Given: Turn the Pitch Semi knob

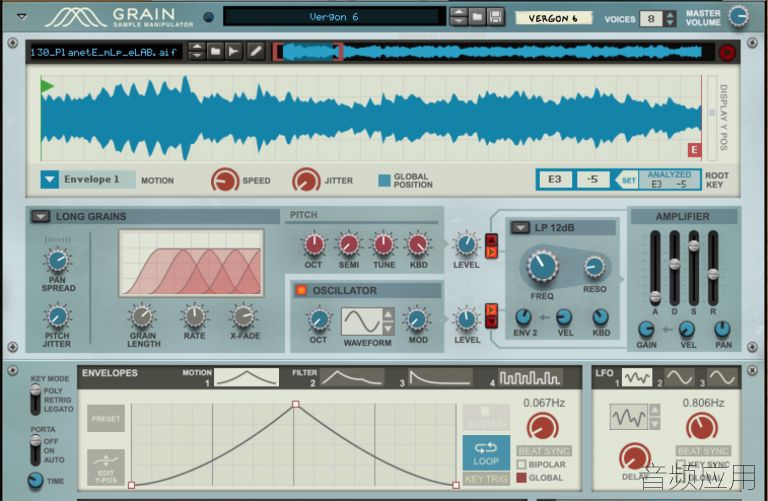Looking at the screenshot, I should click(x=349, y=245).
